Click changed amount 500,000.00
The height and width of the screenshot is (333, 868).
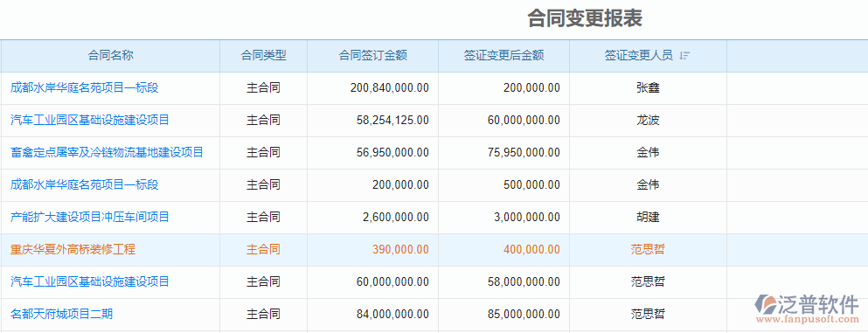531,184
